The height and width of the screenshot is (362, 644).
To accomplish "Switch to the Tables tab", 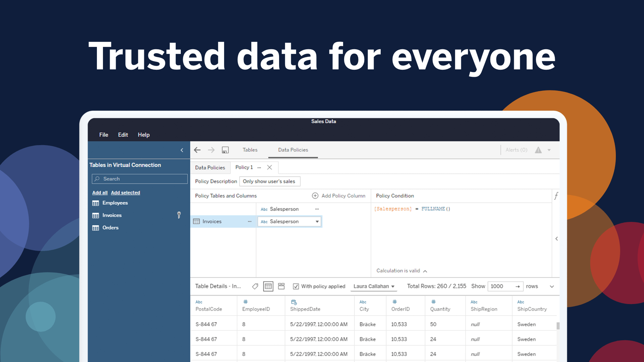I will pyautogui.click(x=250, y=150).
